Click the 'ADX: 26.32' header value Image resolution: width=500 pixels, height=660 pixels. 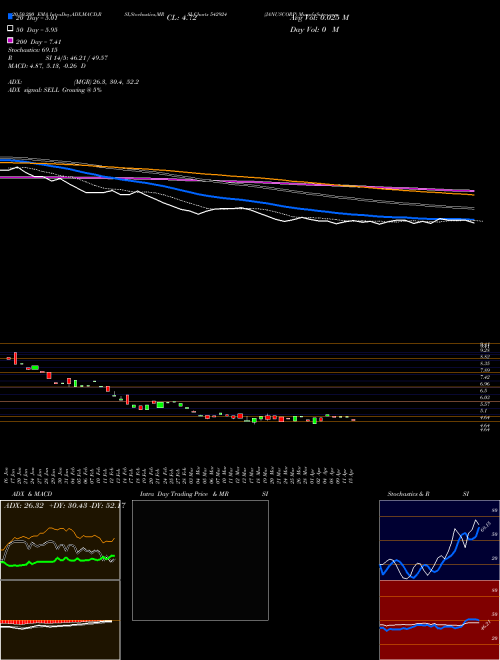(x=24, y=506)
